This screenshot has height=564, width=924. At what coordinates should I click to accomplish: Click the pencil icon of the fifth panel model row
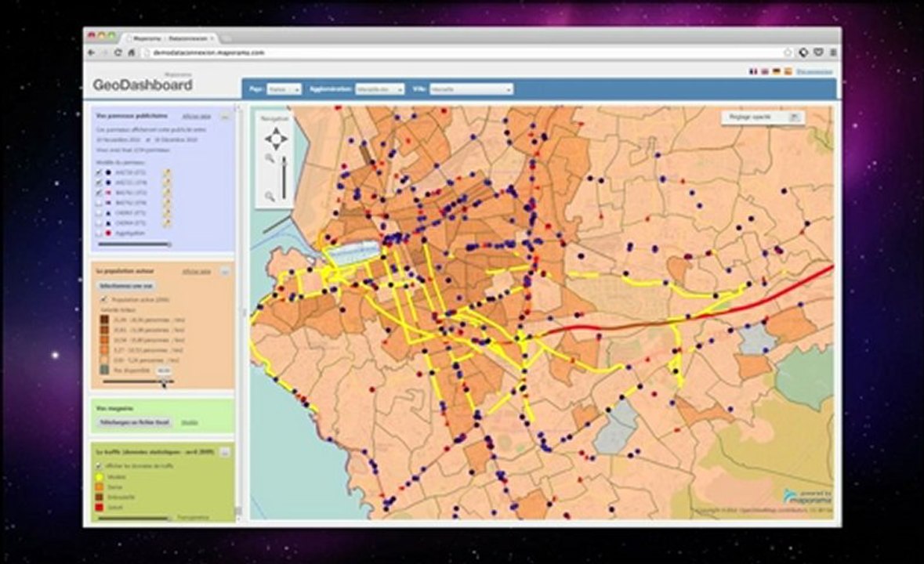click(167, 212)
